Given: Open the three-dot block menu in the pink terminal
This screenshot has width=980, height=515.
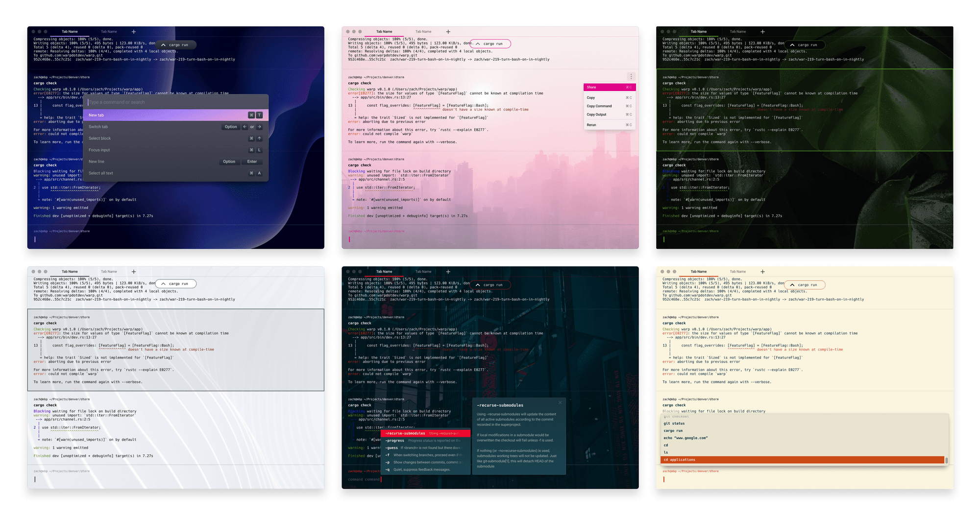Looking at the screenshot, I should tap(631, 76).
